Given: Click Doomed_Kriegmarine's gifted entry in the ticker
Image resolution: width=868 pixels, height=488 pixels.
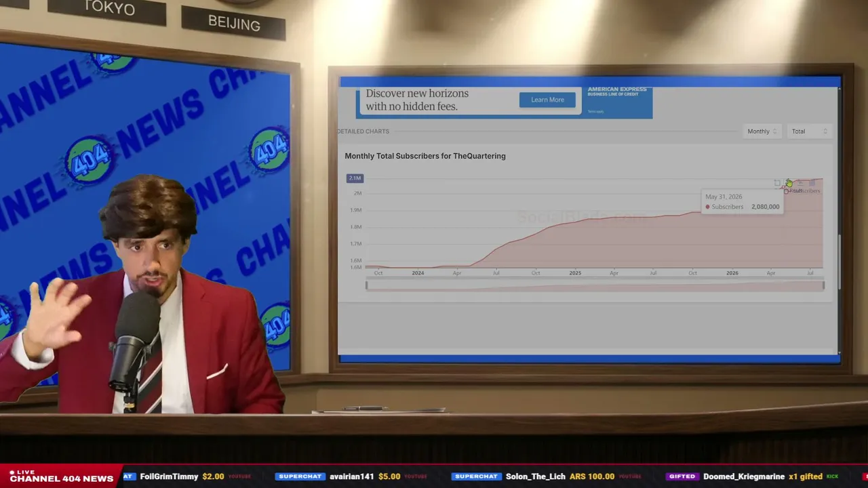Looking at the screenshot, I should point(753,476).
